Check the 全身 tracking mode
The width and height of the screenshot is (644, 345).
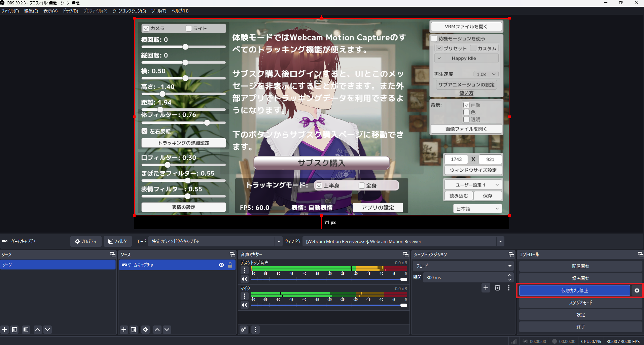[362, 185]
